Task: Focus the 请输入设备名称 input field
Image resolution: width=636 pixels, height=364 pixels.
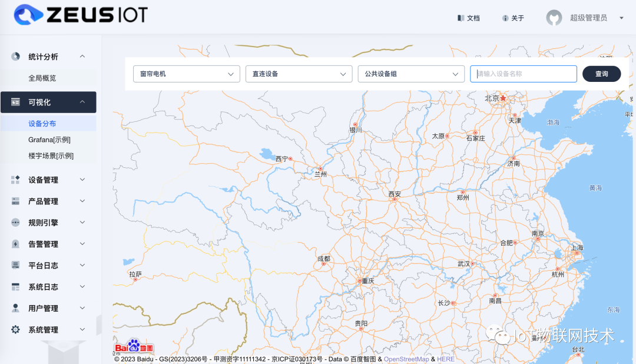Action: pos(524,74)
